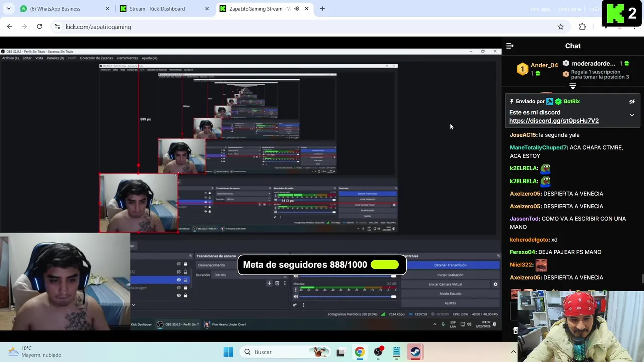Click Regala 1 suscripción position prompt
The height and width of the screenshot is (362, 644).
tap(600, 74)
